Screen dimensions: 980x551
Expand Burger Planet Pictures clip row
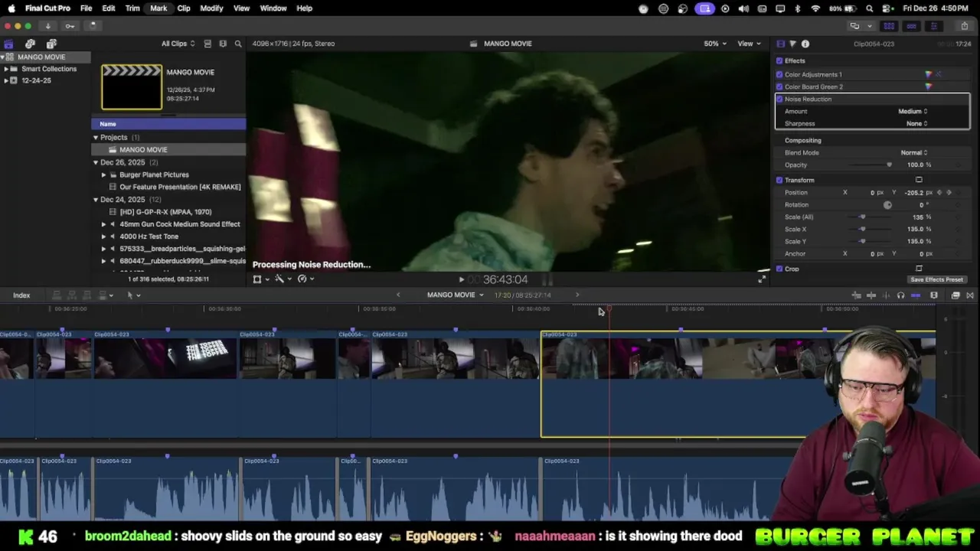tap(103, 174)
